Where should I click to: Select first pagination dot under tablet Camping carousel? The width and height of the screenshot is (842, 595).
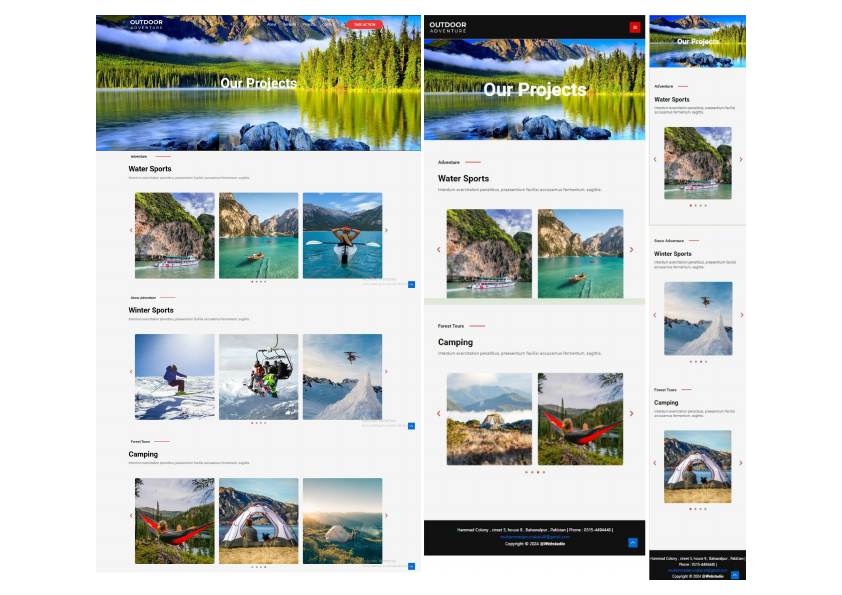click(526, 472)
